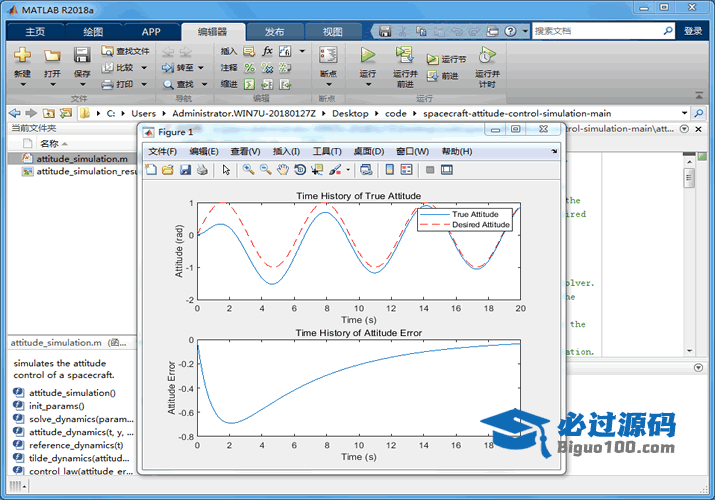The image size is (715, 500).
Task: Select Data Cursor tool in Figure toolbar
Action: [x=317, y=170]
